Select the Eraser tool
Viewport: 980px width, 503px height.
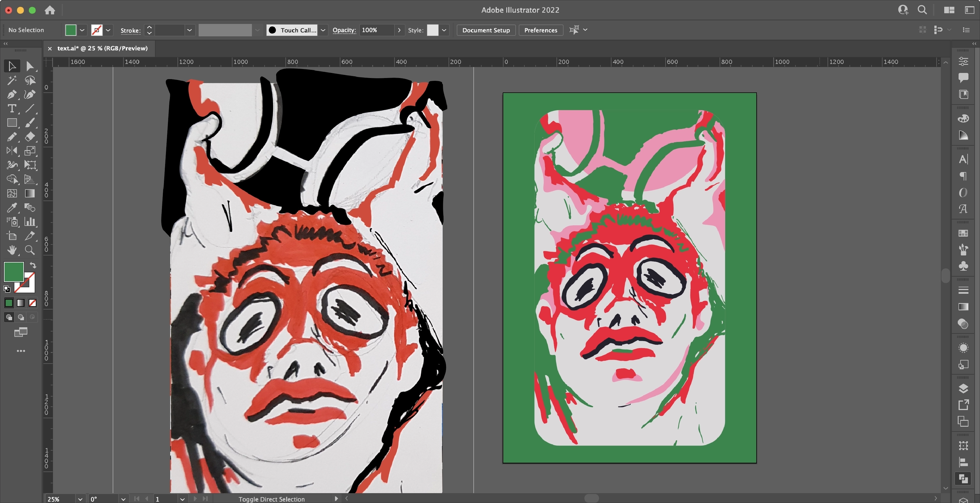coord(30,137)
